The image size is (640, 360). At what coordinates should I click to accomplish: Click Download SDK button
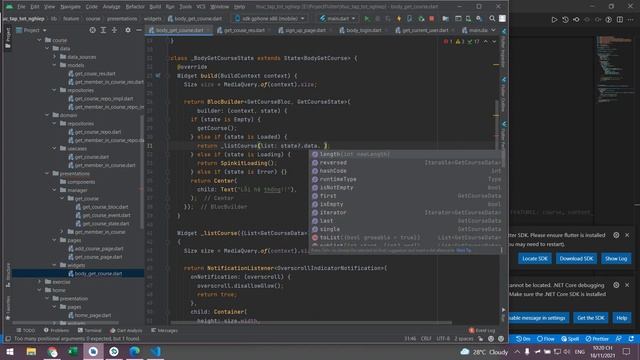pos(576,258)
